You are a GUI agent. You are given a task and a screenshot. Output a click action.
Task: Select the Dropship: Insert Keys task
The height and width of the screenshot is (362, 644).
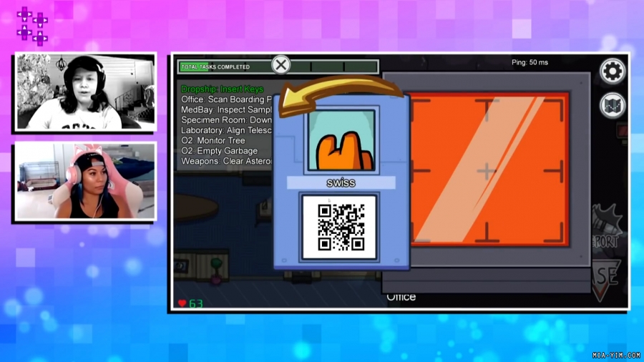[x=223, y=89]
